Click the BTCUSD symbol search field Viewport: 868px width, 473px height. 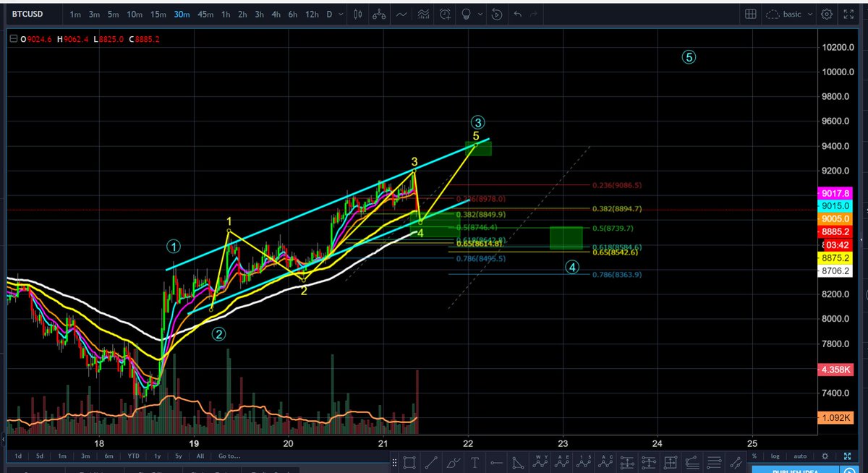tap(35, 14)
